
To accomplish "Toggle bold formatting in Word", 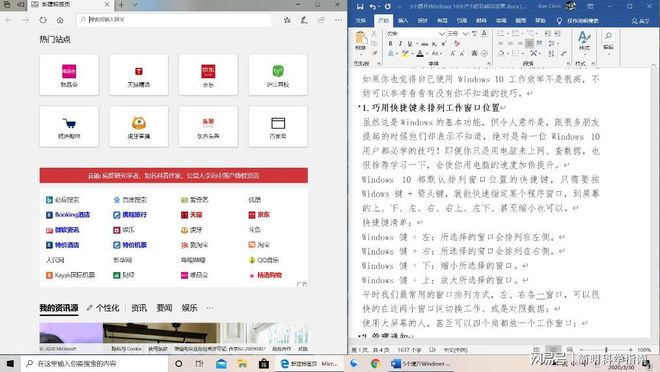I will 391,43.
